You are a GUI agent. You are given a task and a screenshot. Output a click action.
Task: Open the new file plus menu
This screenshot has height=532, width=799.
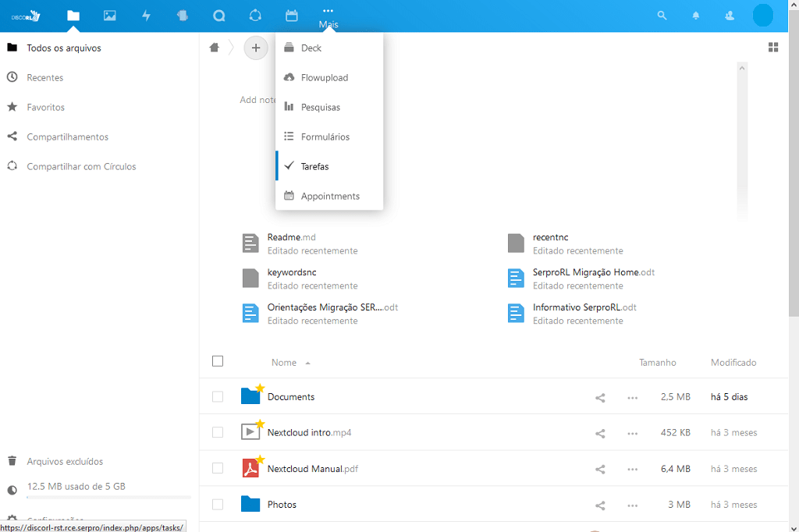(255, 48)
